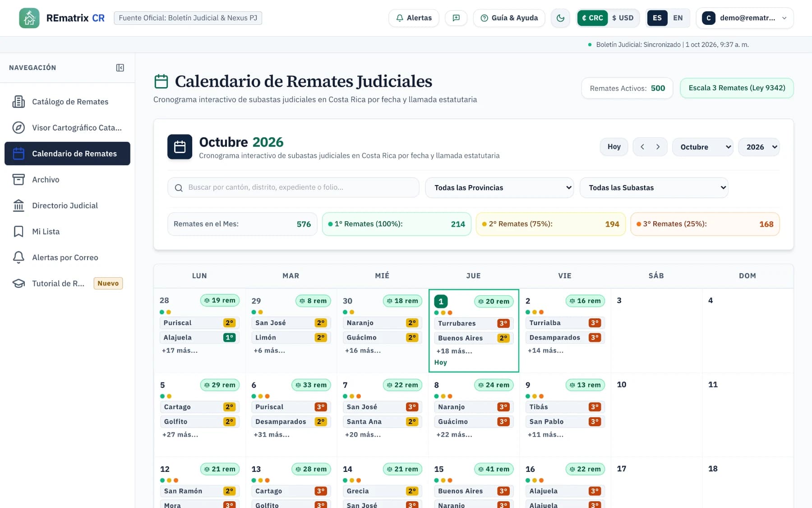Filter by 3° Remates (25%) card
The width and height of the screenshot is (812, 508).
(705, 224)
